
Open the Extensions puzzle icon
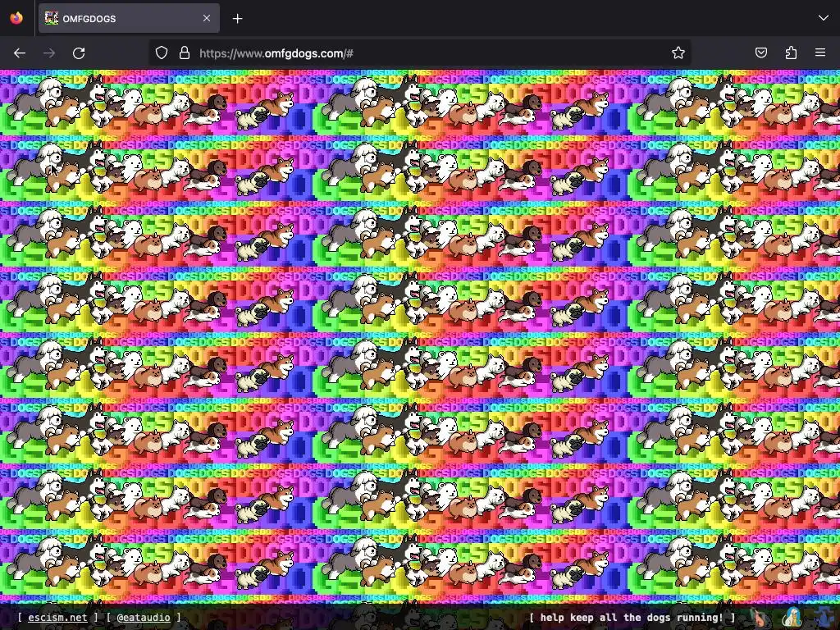[x=791, y=52]
